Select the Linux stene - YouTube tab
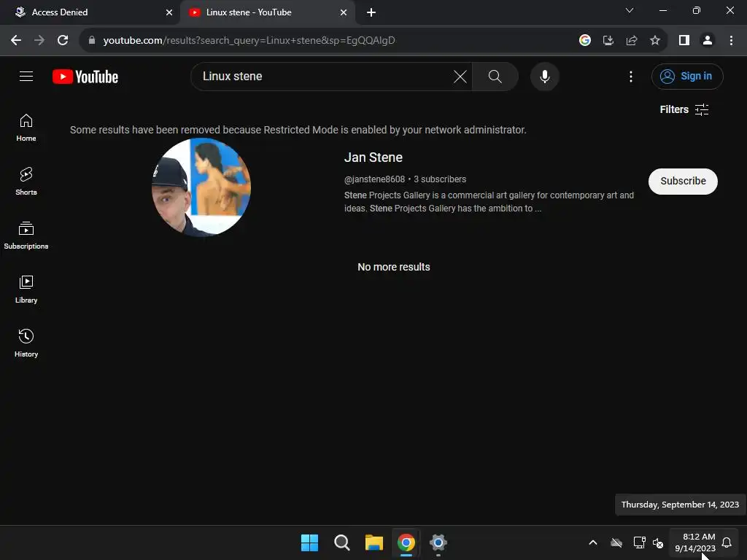The width and height of the screenshot is (747, 560). pyautogui.click(x=267, y=12)
